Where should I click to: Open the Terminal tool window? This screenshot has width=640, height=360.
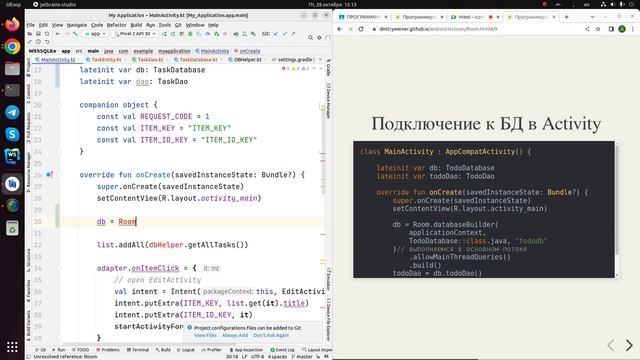pos(138,350)
